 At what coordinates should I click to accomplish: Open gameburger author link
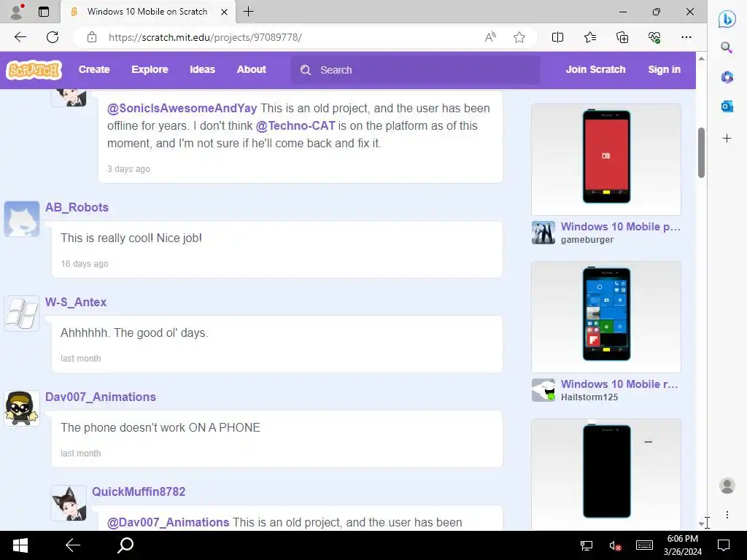point(587,240)
